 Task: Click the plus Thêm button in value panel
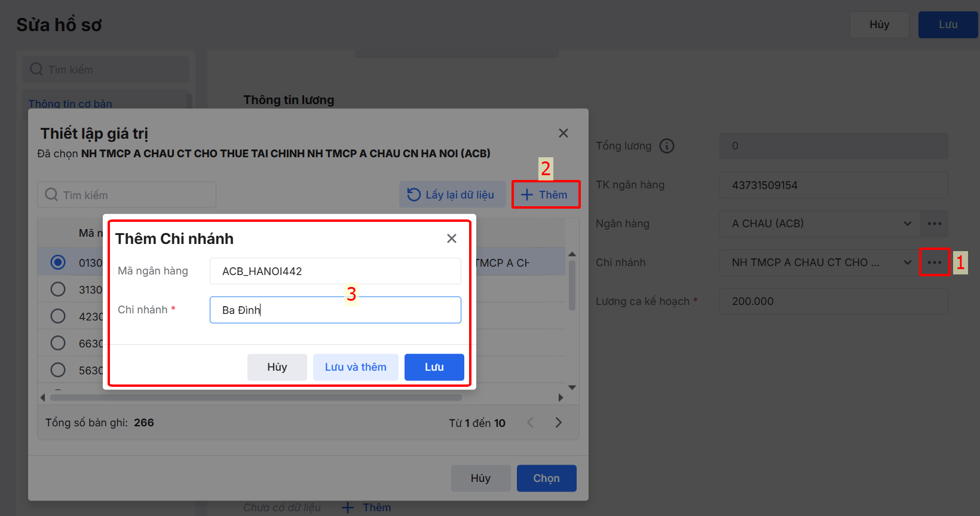click(545, 194)
